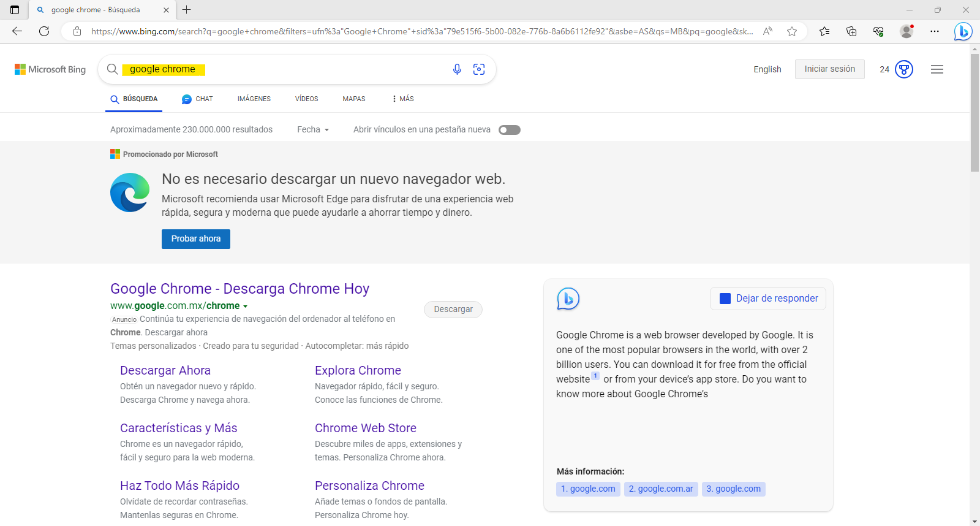Click the tab actions icon in the title bar
The image size is (980, 526).
point(15,10)
